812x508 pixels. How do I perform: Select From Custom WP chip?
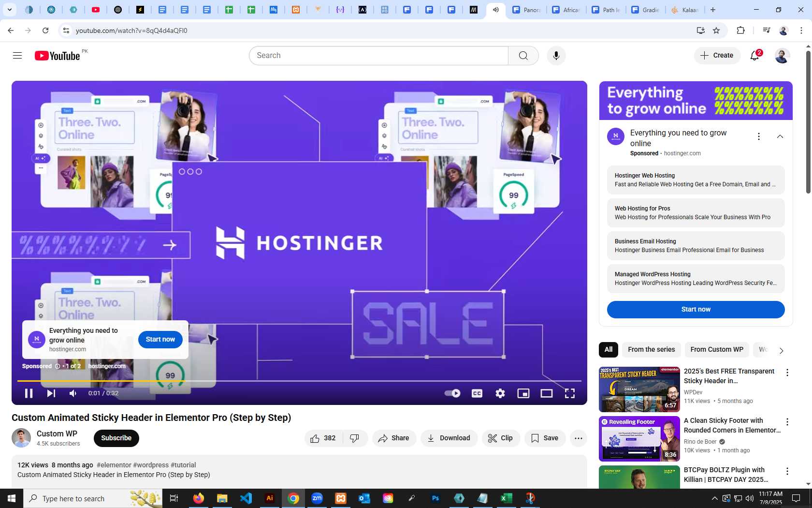click(717, 350)
